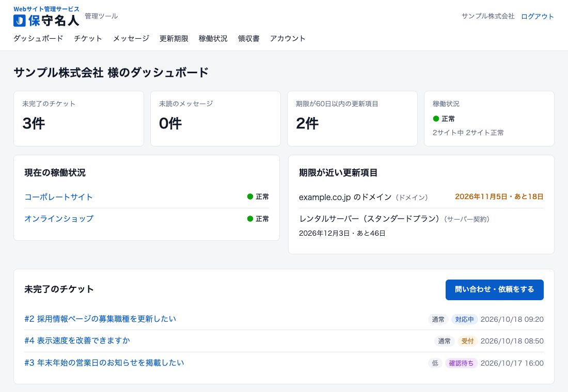The image size is (568, 392).
Task: Open the メッセージ menu
Action: coord(131,38)
